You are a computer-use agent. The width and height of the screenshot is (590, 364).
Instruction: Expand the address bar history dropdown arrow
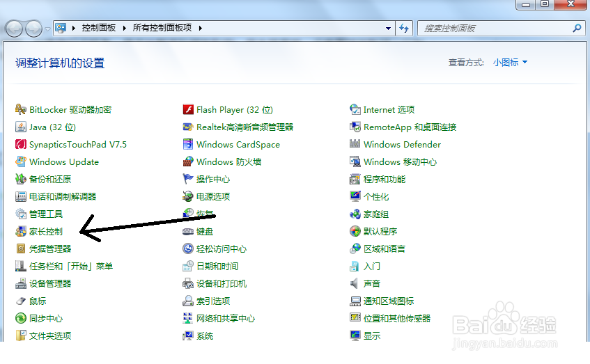(388, 29)
